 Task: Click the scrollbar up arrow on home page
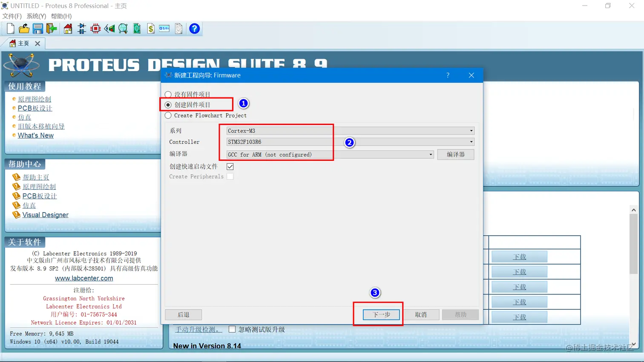634,210
